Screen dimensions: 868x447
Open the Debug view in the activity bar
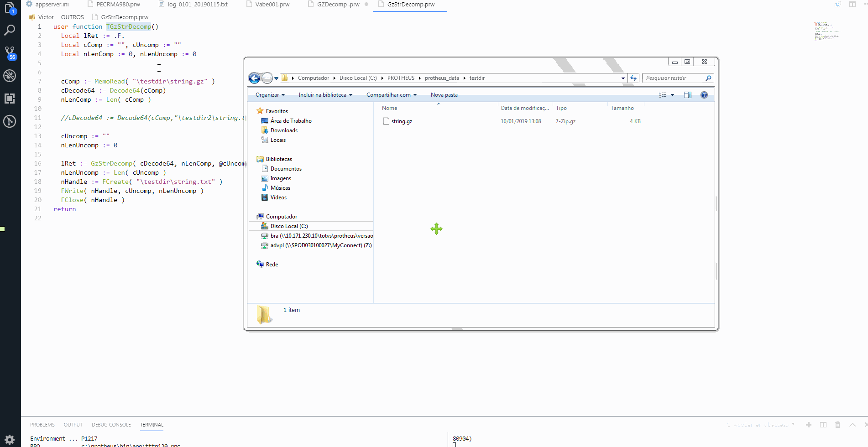pos(10,76)
